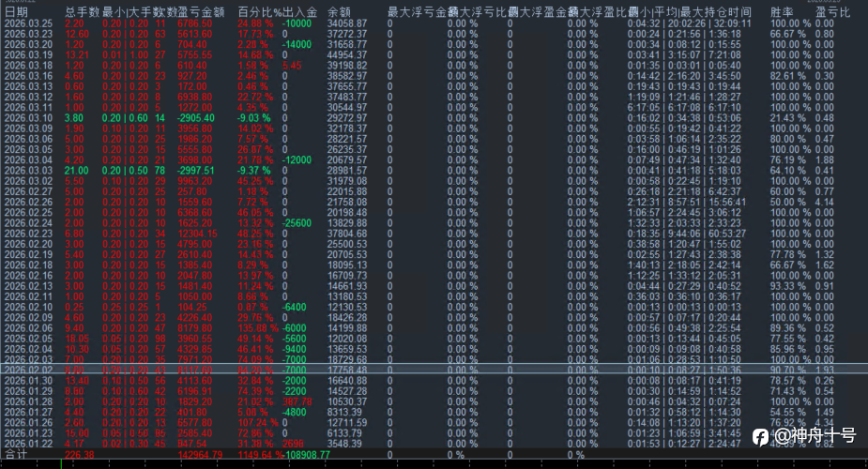Click lot range 0.01 | 1.00
This screenshot has height=469, width=868.
pyautogui.click(x=125, y=55)
